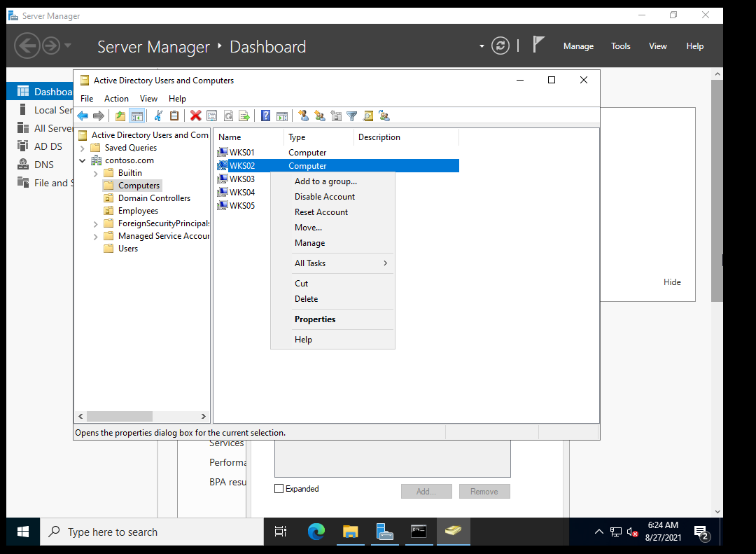The image size is (756, 554).
Task: Open Microsoft Edge from the taskbar
Action: [316, 532]
